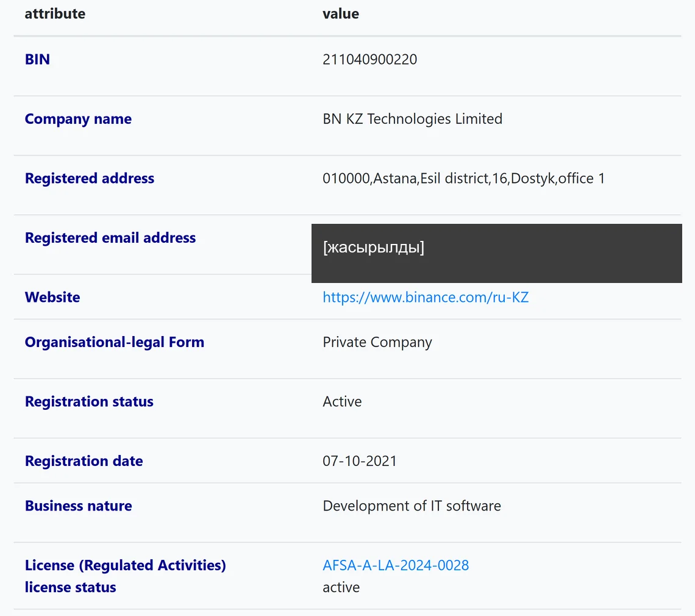
Task: Select the registration date 07-10-2021
Action: point(360,461)
